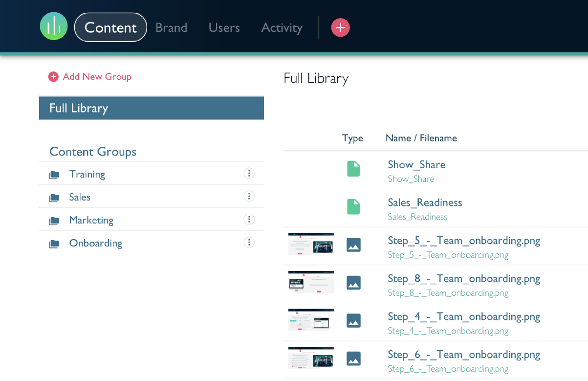Click the small Step_8 filename subtitle
The image size is (588, 381).
coord(448,293)
